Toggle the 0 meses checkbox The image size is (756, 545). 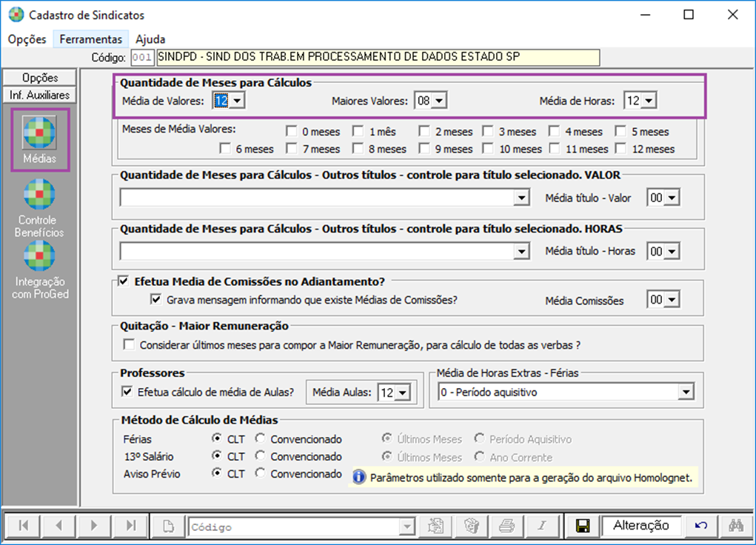point(291,131)
